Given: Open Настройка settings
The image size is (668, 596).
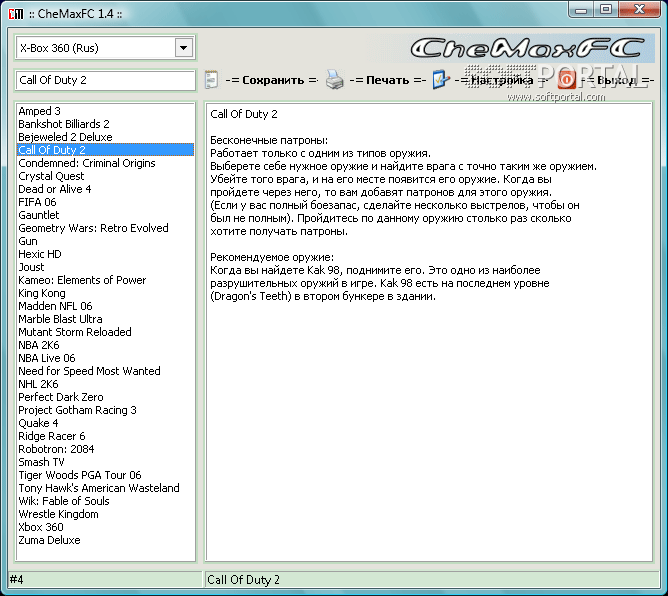Looking at the screenshot, I should [501, 80].
